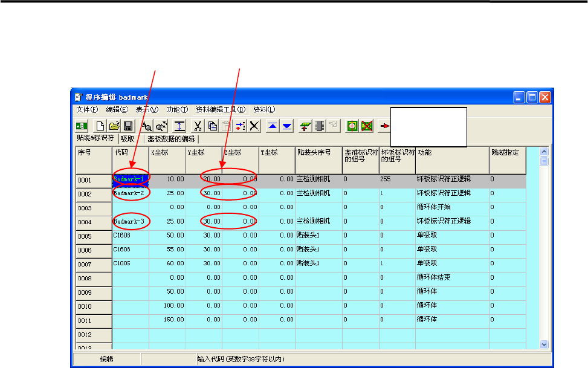The image size is (588, 368).
Task: Open the 功能(T) menu
Action: tap(177, 109)
